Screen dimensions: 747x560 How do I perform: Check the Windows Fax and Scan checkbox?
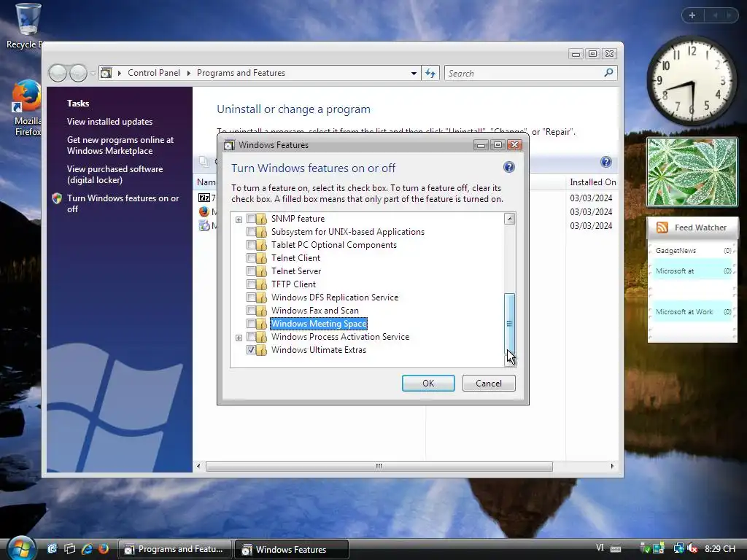point(251,311)
